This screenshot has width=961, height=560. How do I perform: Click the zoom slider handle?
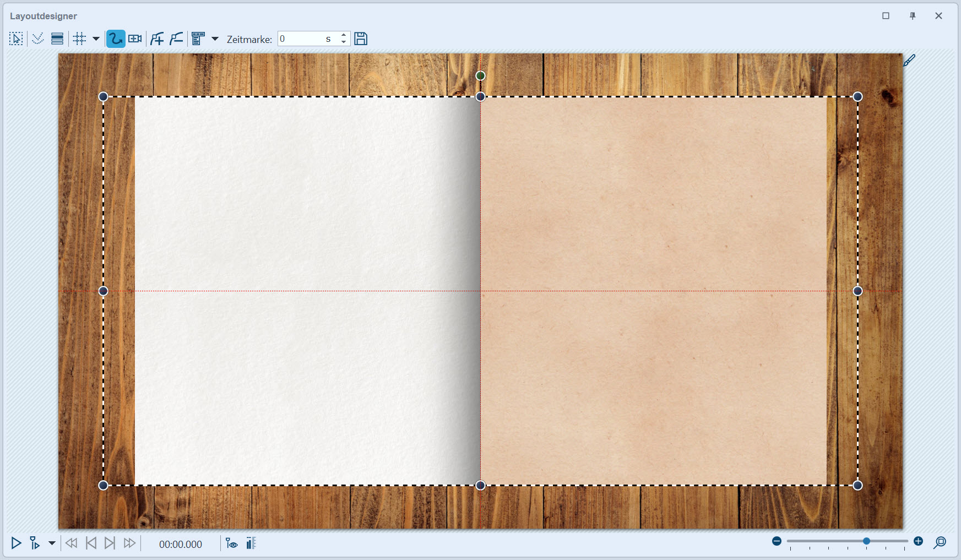(x=866, y=541)
